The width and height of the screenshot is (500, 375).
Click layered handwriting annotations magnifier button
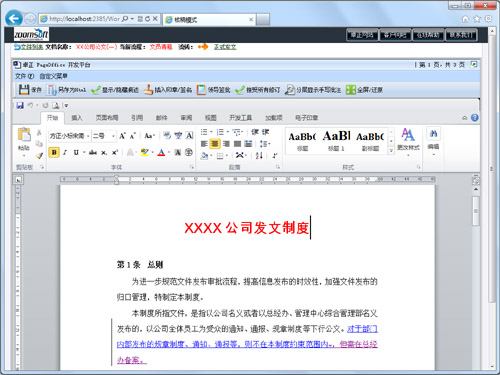(313, 90)
